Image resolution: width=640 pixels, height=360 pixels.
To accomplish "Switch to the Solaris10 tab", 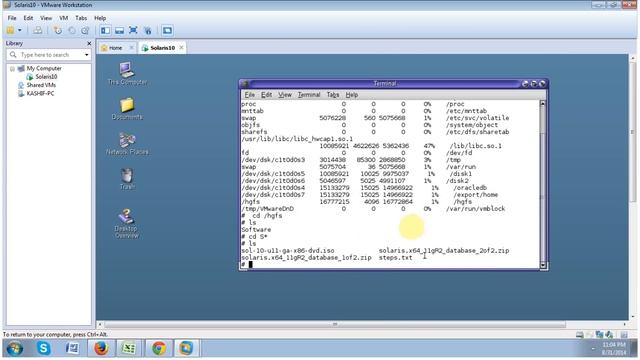I will tap(162, 48).
